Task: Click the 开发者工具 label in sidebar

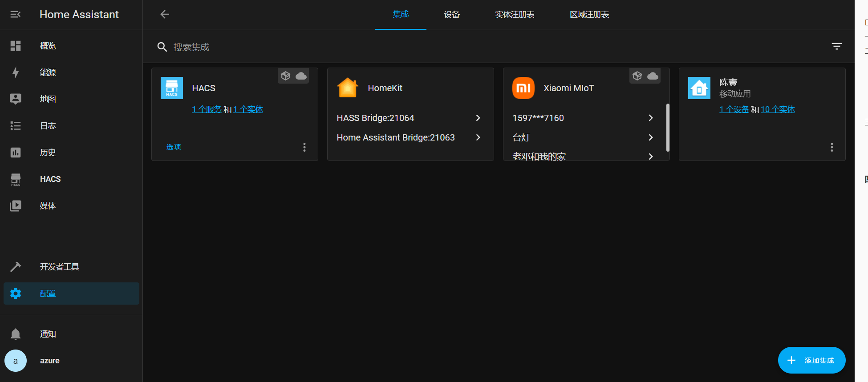Action: 60,267
